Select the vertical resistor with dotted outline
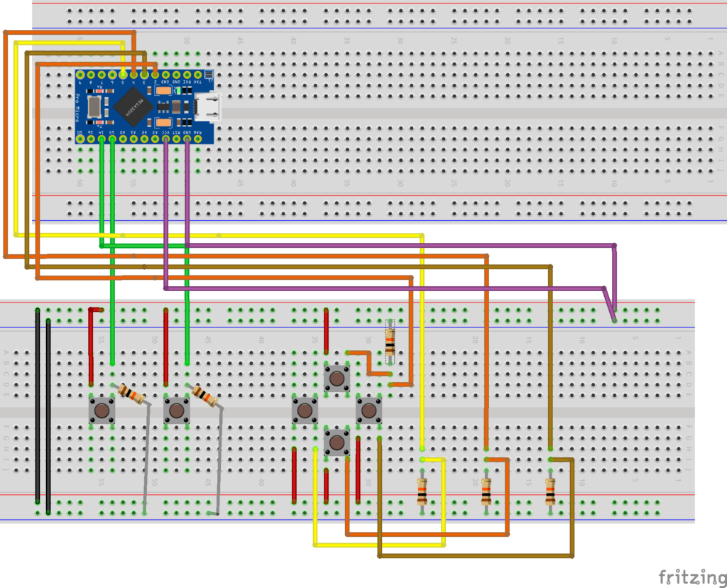Screen dimensions: 727x588 389,343
